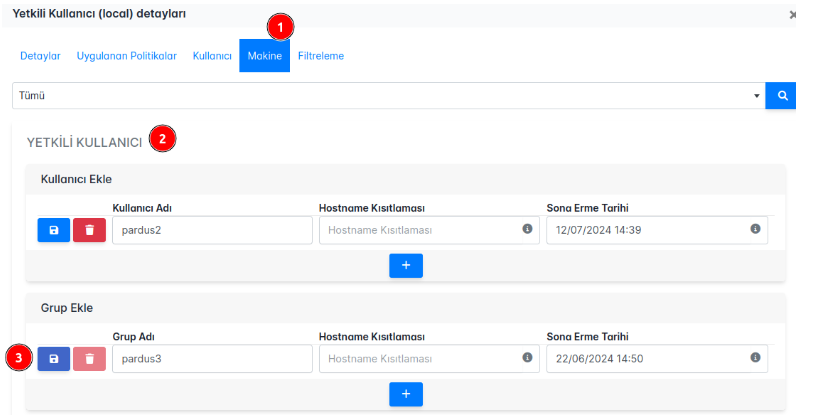The width and height of the screenshot is (815, 415).
Task: Delete the pardus2 user row
Action: tap(89, 230)
